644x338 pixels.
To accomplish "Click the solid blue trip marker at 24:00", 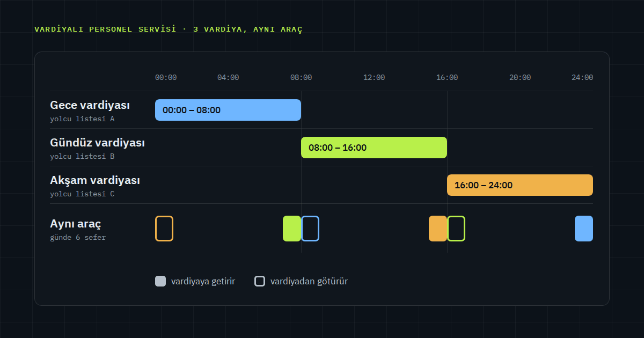I will click(584, 229).
